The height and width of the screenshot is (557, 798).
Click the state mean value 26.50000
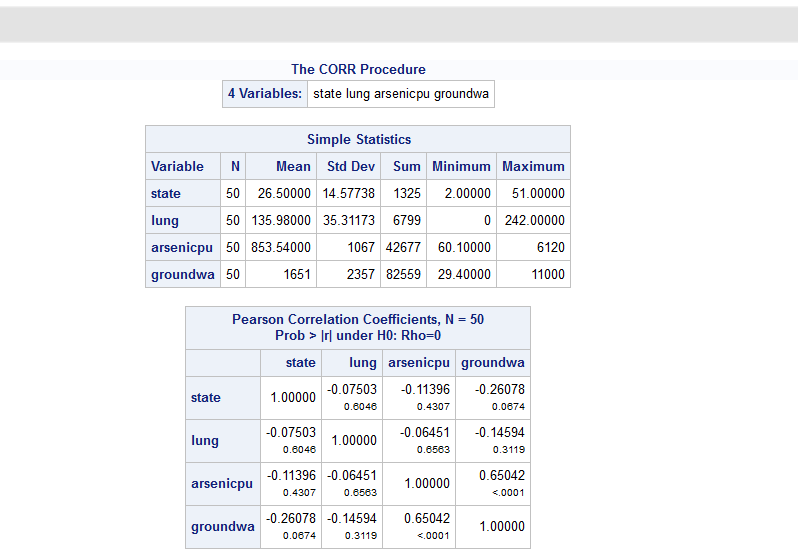[284, 193]
